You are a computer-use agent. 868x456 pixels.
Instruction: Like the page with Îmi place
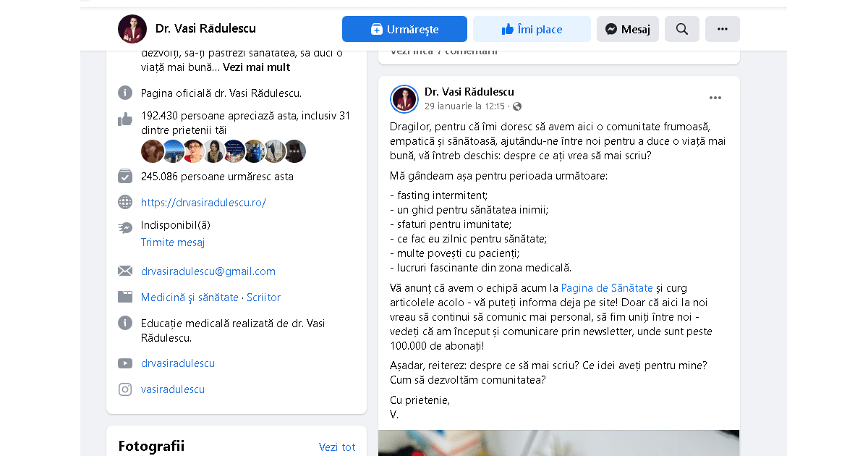click(532, 29)
